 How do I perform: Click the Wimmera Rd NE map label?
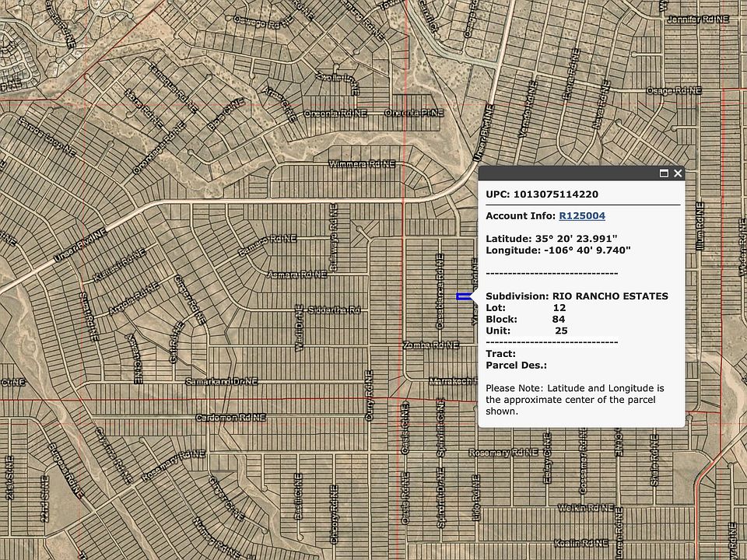[362, 164]
